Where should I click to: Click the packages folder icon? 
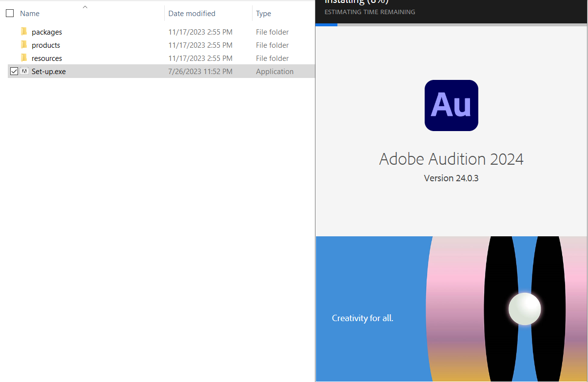pyautogui.click(x=24, y=32)
